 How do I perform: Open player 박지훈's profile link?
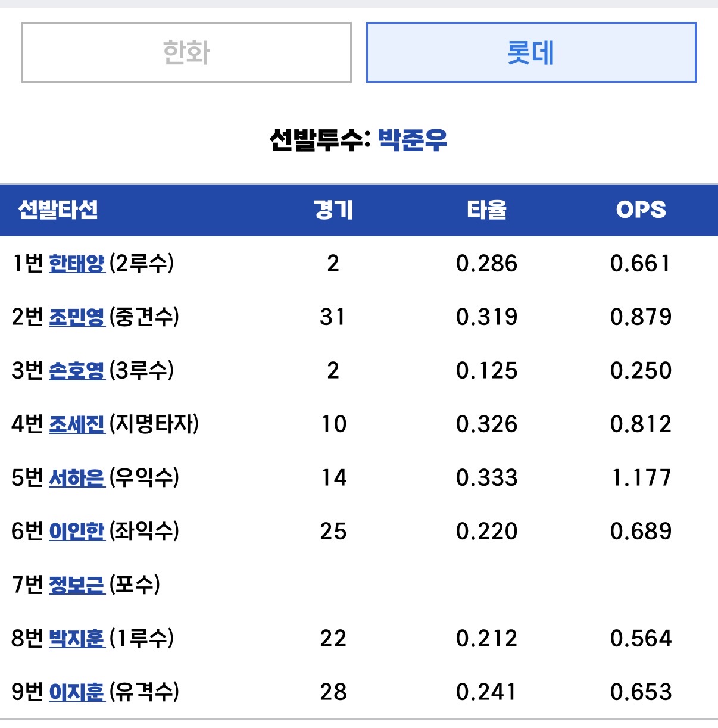pos(77,638)
